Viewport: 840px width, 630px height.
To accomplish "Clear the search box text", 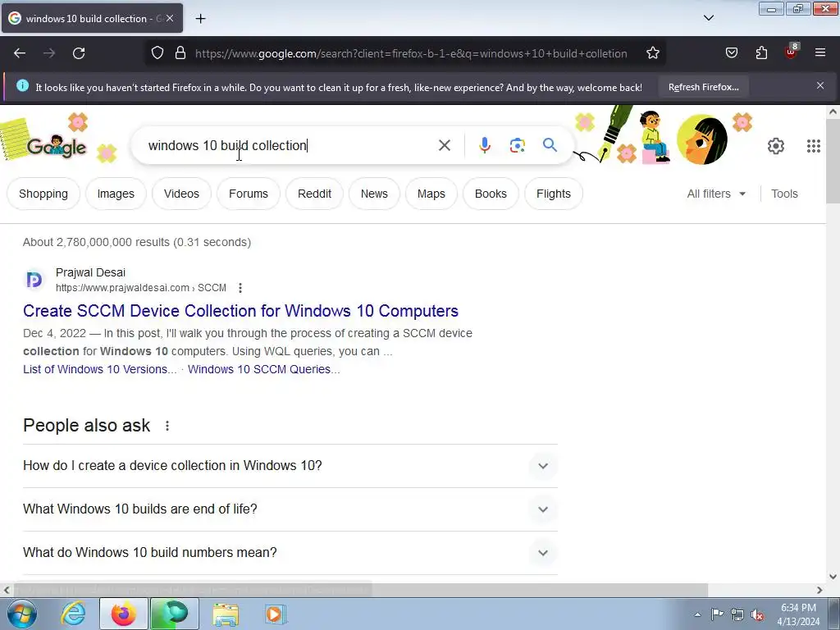I will pos(444,145).
